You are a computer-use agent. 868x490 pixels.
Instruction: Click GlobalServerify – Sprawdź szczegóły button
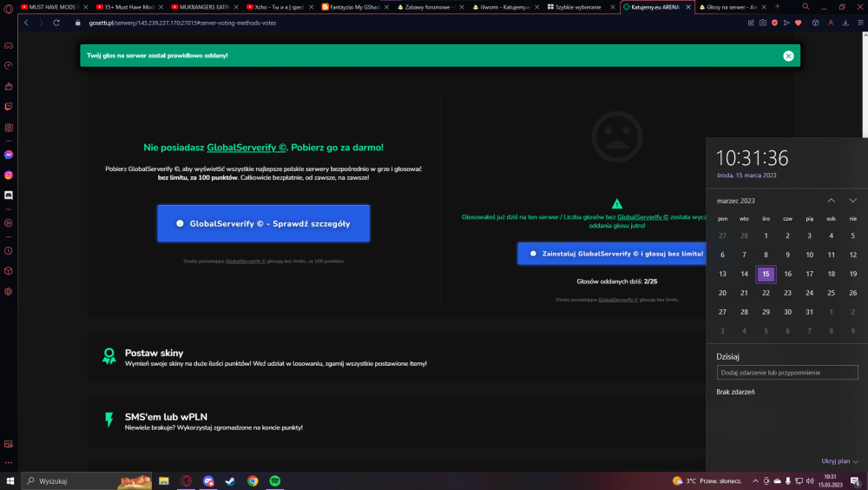click(x=264, y=223)
